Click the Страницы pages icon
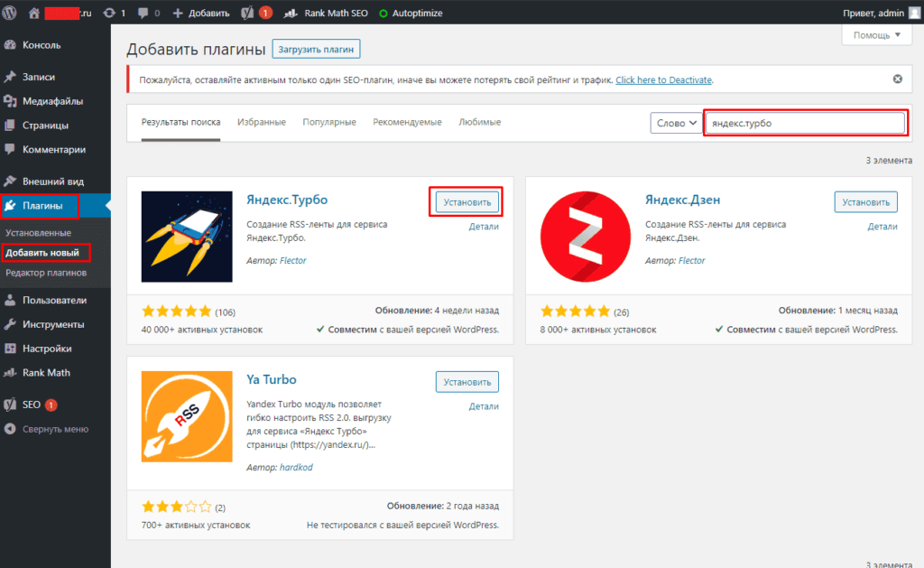 coord(10,125)
